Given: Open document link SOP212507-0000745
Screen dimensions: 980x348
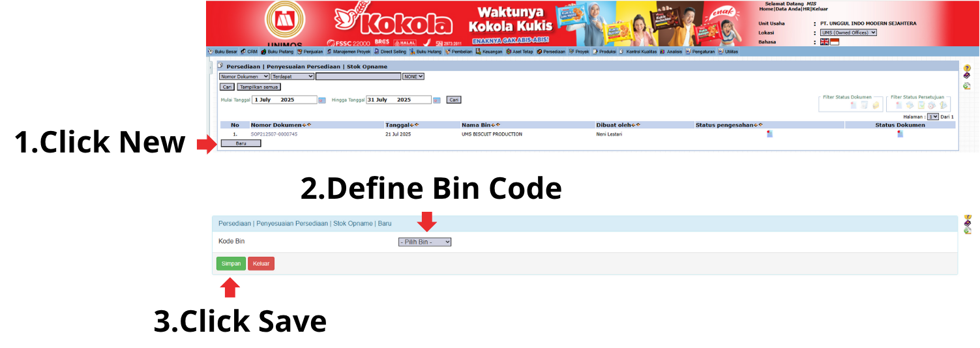Looking at the screenshot, I should click(x=274, y=134).
